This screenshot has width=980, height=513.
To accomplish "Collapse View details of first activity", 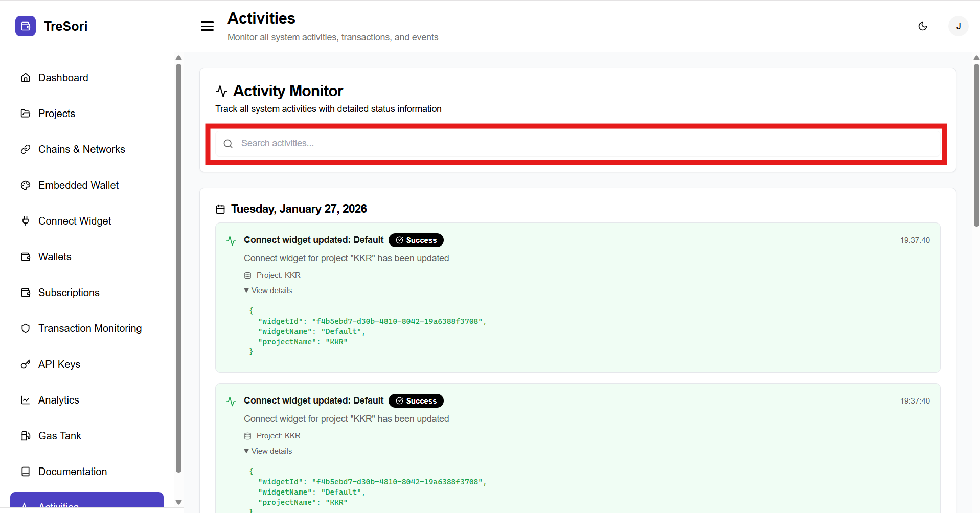I will [268, 291].
